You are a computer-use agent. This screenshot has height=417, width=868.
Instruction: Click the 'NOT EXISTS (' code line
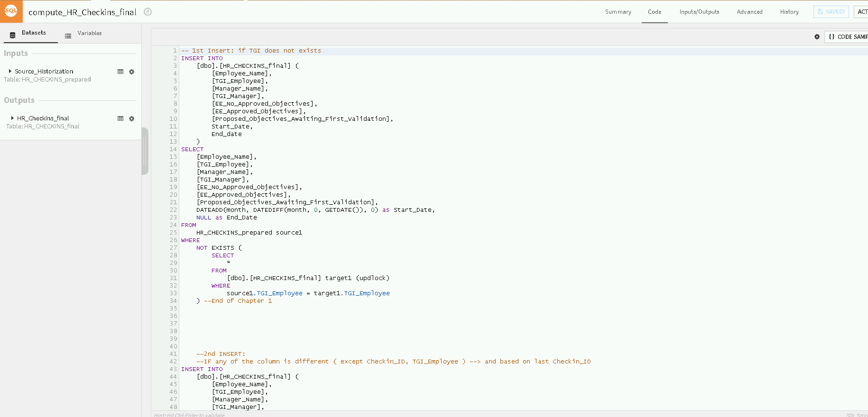point(219,248)
